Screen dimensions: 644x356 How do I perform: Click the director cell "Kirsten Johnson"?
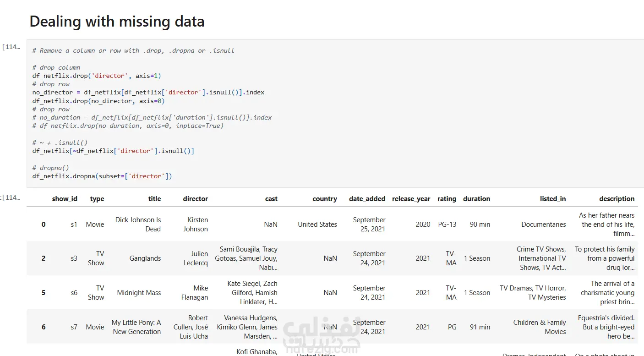coord(196,225)
